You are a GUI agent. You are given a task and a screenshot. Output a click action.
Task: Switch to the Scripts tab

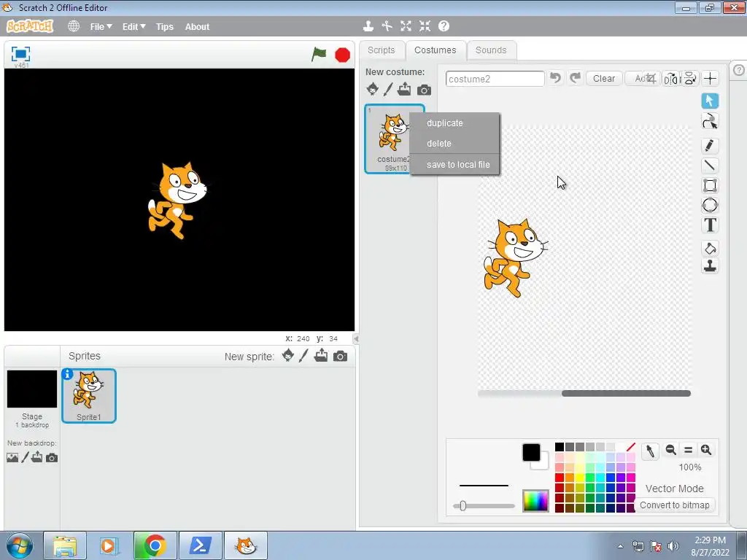[381, 50]
